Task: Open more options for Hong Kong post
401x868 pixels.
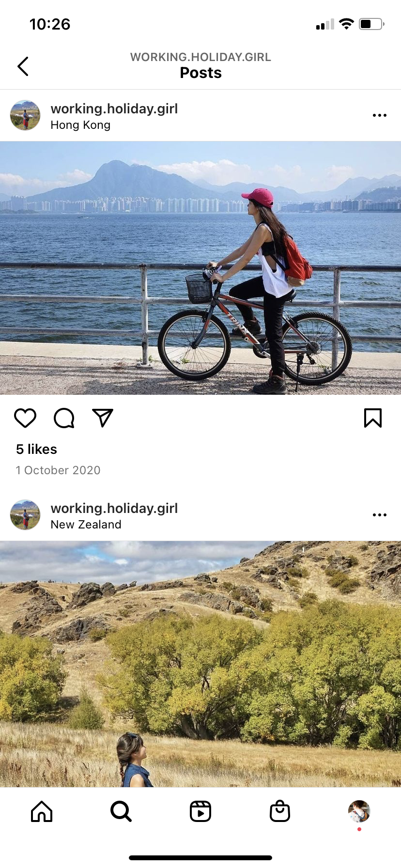Action: 380,115
